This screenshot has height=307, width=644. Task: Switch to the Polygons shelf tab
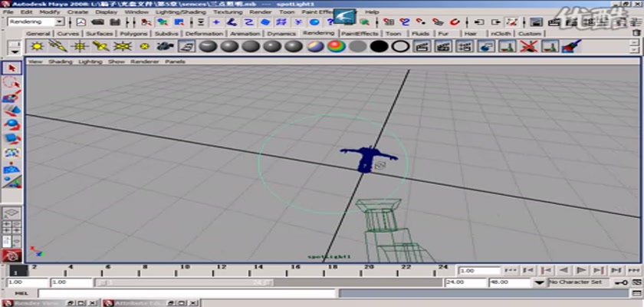tap(133, 34)
